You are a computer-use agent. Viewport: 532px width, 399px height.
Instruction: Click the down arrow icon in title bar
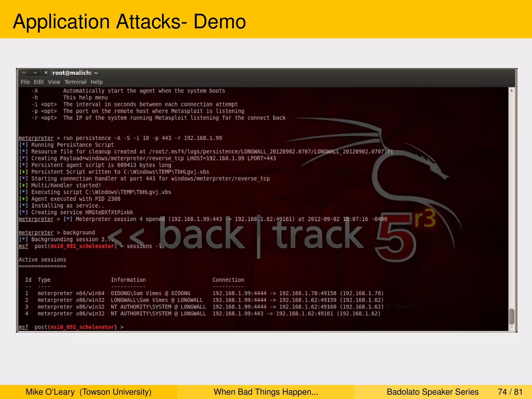35,73
